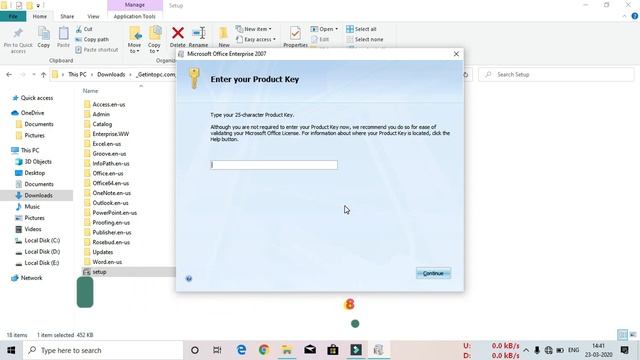The height and width of the screenshot is (360, 640).
Task: Select the setup file
Action: [99, 272]
